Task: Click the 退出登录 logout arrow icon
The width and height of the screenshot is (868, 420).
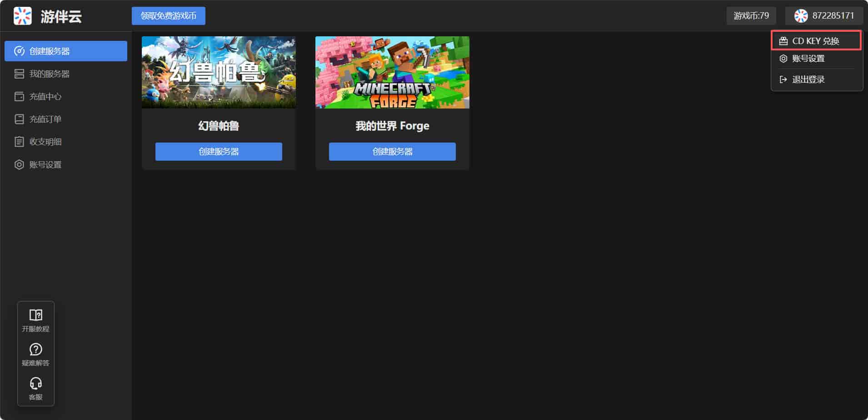Action: pos(783,79)
